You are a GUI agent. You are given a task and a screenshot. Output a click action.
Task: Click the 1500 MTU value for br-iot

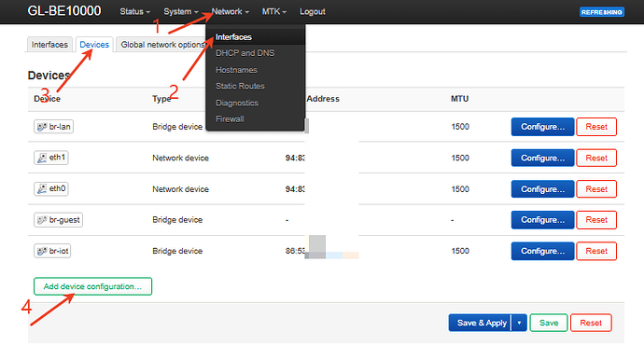point(460,251)
